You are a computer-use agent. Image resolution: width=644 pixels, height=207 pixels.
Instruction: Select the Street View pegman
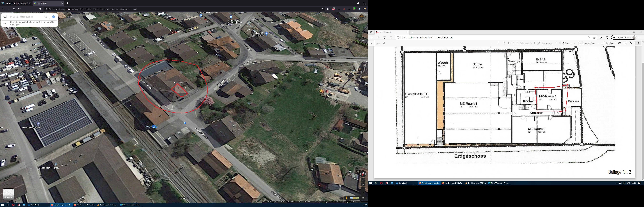346,198
